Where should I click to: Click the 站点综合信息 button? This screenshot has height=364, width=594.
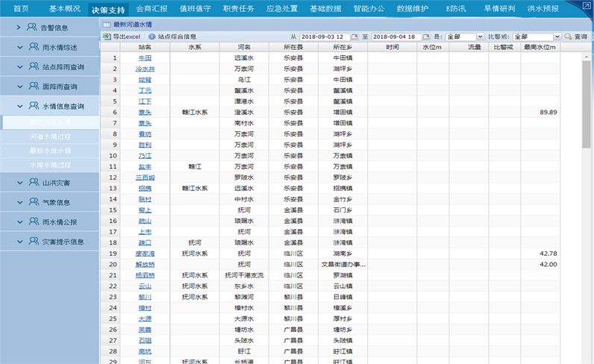172,37
